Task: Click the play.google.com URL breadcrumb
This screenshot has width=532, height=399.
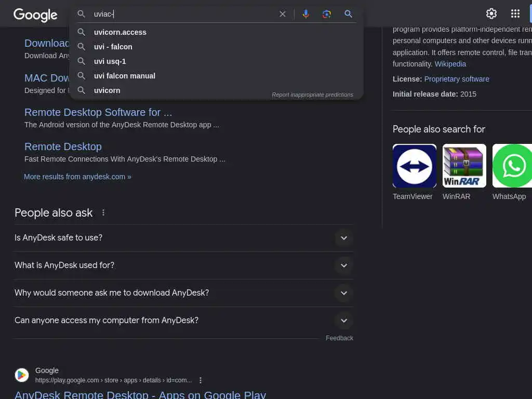Action: [113, 380]
